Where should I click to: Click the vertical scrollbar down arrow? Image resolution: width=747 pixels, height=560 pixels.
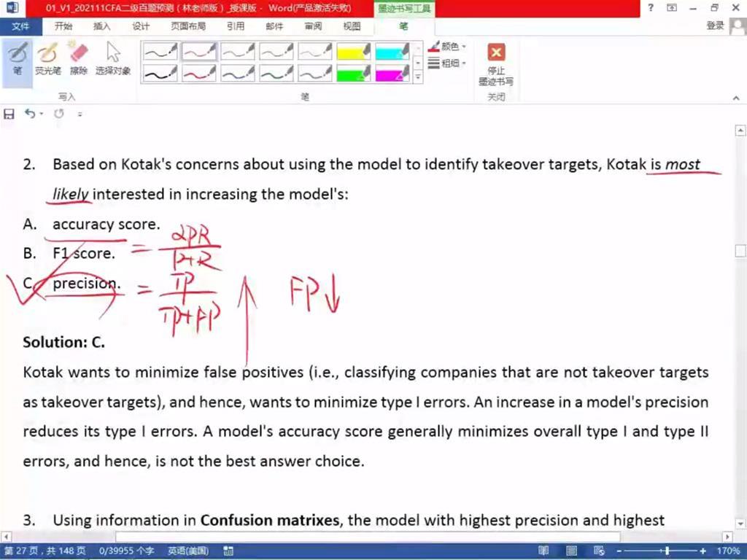[x=740, y=524]
